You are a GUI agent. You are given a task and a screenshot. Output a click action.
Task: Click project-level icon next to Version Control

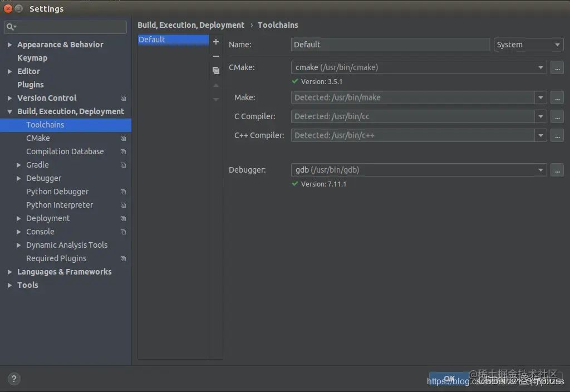[x=123, y=99]
